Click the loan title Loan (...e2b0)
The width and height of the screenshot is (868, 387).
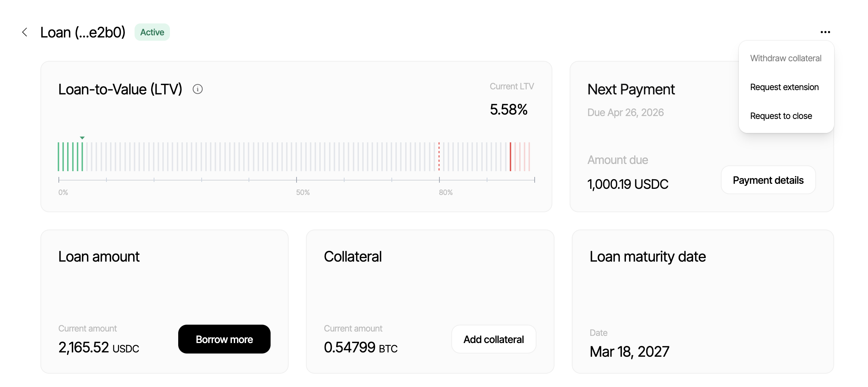[83, 32]
